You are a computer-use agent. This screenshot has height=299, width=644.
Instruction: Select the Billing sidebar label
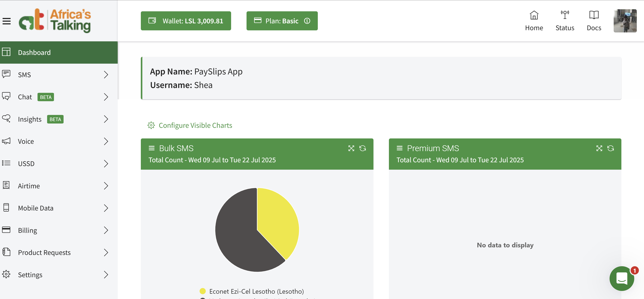click(x=28, y=230)
